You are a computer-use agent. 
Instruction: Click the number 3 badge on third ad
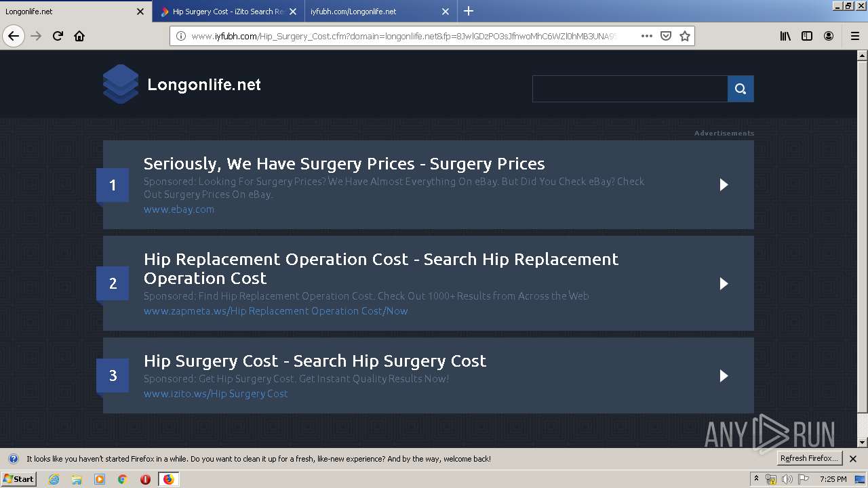click(113, 375)
